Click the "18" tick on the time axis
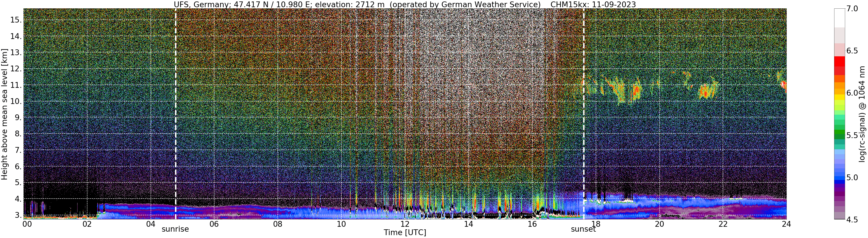 596,224
